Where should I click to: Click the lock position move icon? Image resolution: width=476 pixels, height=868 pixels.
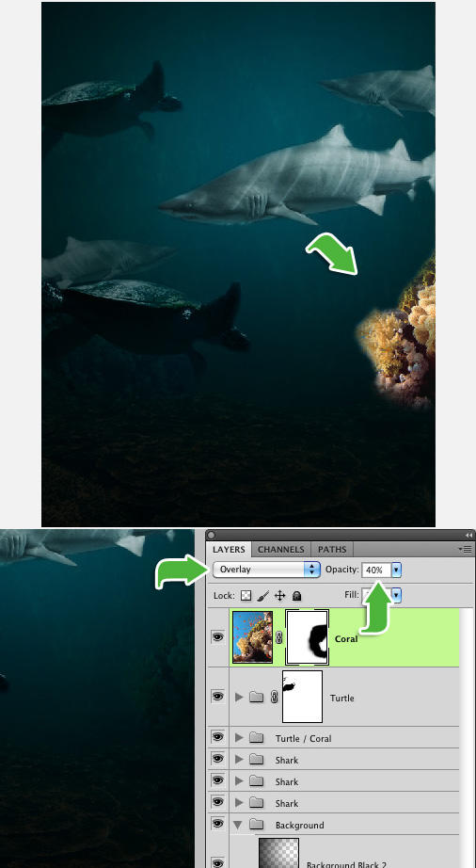[279, 596]
